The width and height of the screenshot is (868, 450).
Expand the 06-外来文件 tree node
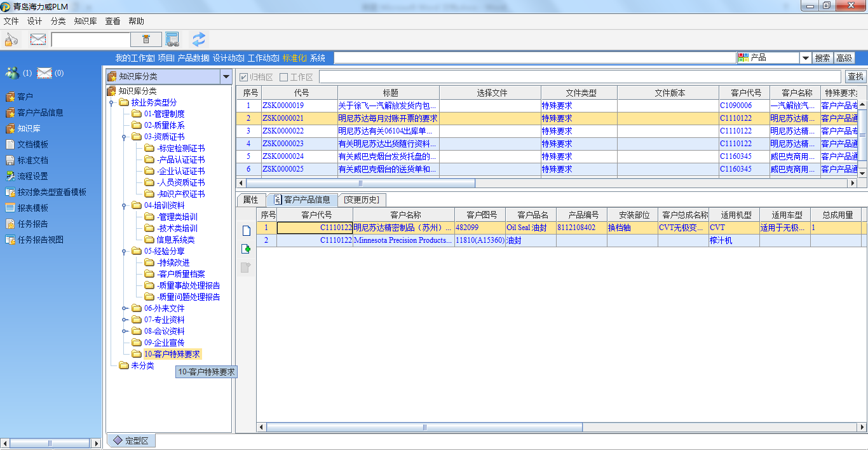(x=124, y=308)
